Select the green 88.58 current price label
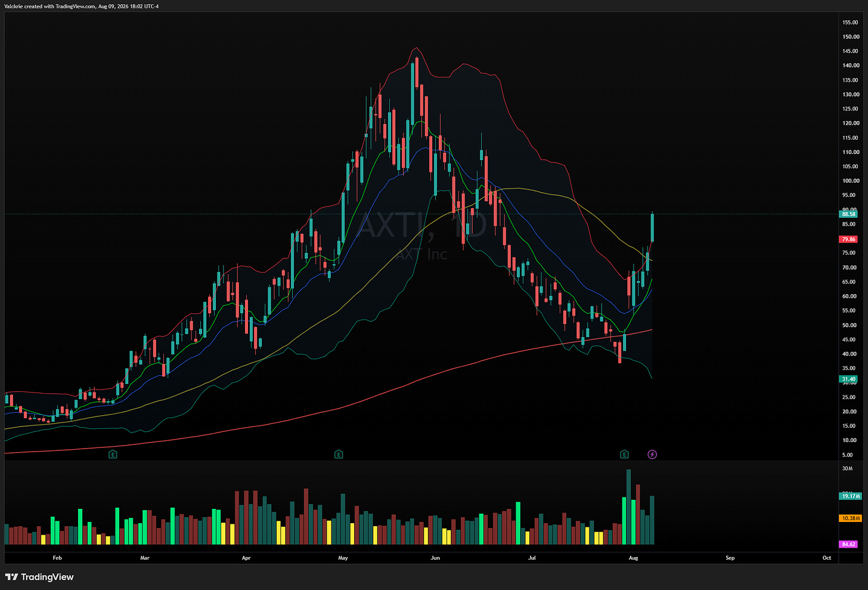The image size is (868, 590). [x=848, y=214]
